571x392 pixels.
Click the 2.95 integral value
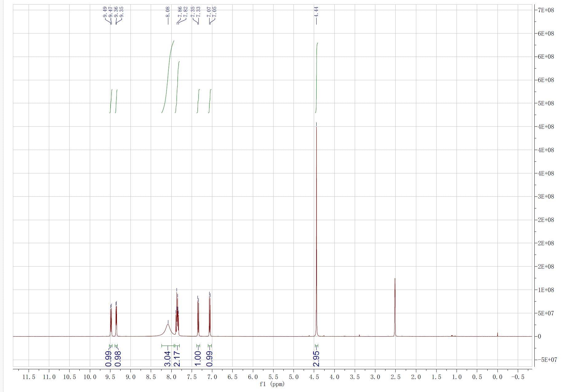316,359
